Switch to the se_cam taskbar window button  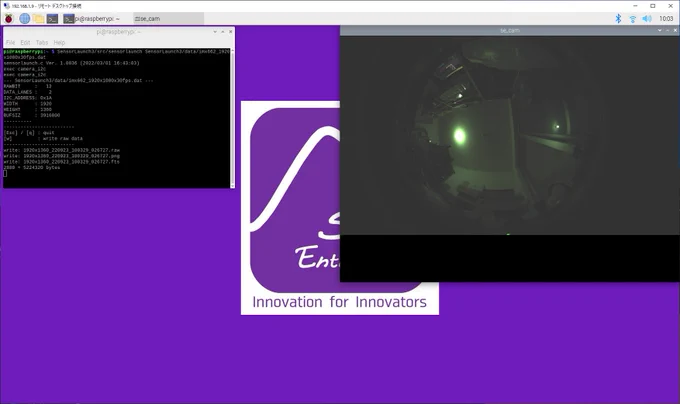tap(168, 19)
